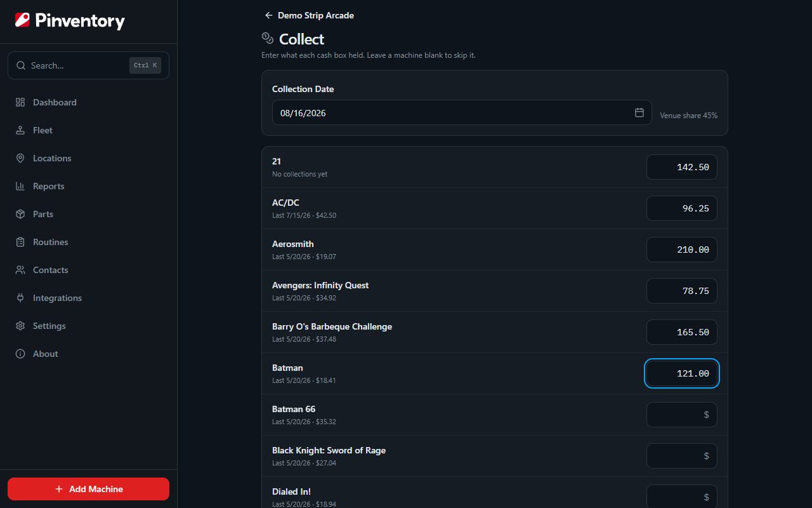Click the Dashboard grid icon

tap(20, 102)
